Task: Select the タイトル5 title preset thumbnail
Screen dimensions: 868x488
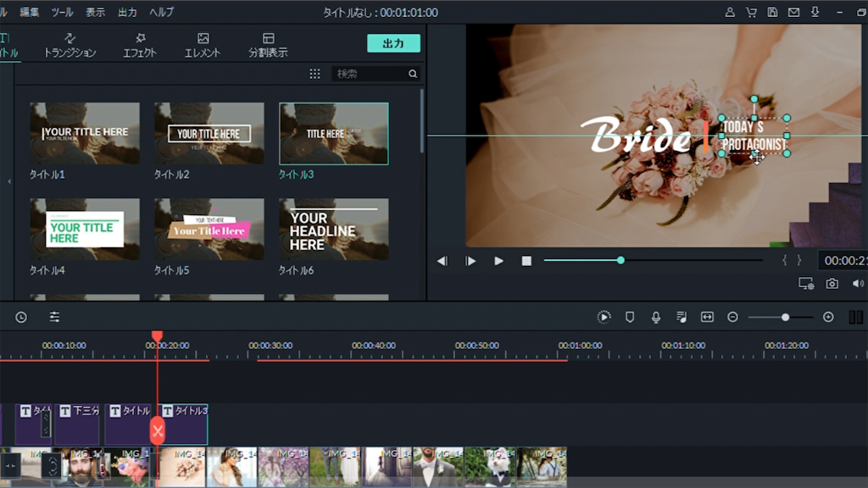Action: (209, 230)
